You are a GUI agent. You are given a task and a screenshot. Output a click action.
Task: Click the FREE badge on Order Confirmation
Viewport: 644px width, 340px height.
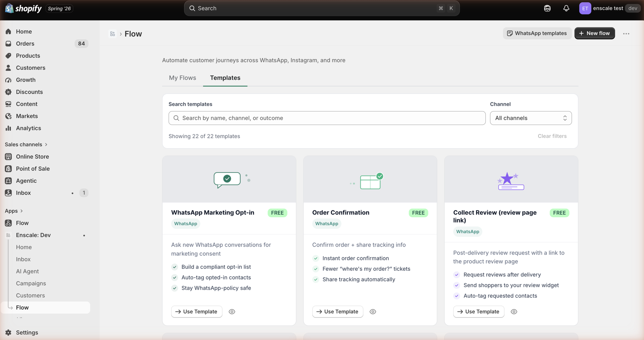click(418, 213)
